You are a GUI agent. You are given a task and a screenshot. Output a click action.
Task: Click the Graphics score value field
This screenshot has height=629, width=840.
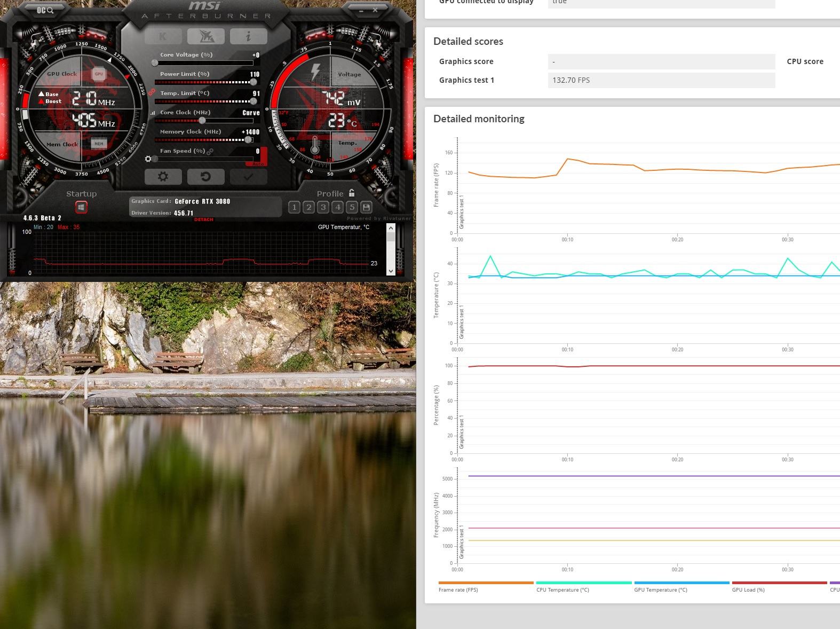(x=661, y=61)
